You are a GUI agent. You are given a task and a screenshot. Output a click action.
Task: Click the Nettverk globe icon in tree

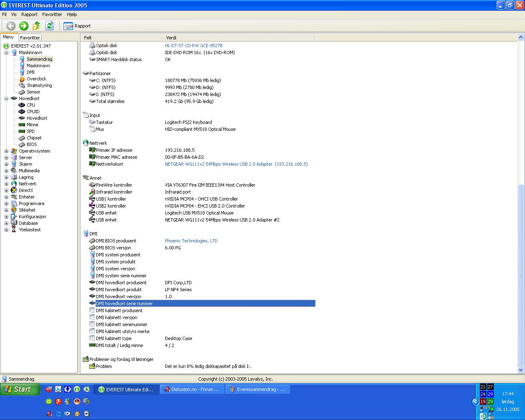14,184
